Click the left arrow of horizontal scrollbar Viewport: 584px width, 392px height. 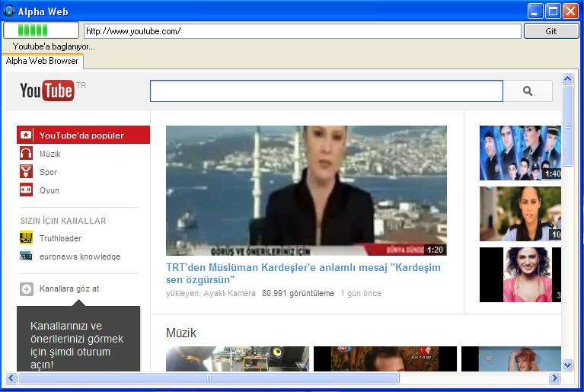point(11,378)
